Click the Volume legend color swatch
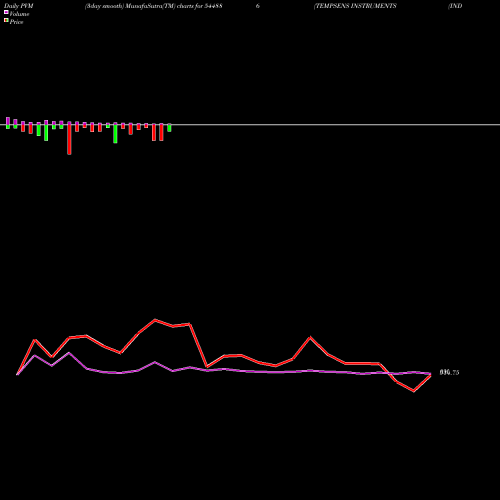 pos(6,13)
